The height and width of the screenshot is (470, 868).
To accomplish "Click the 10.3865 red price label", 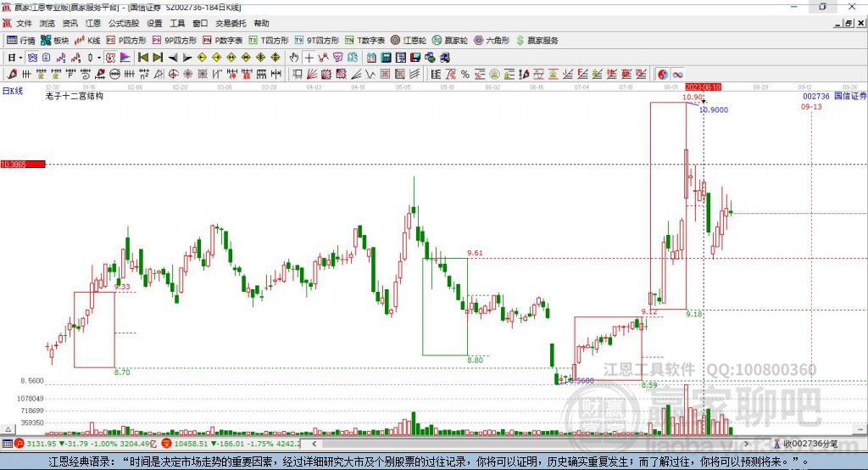I will [23, 164].
